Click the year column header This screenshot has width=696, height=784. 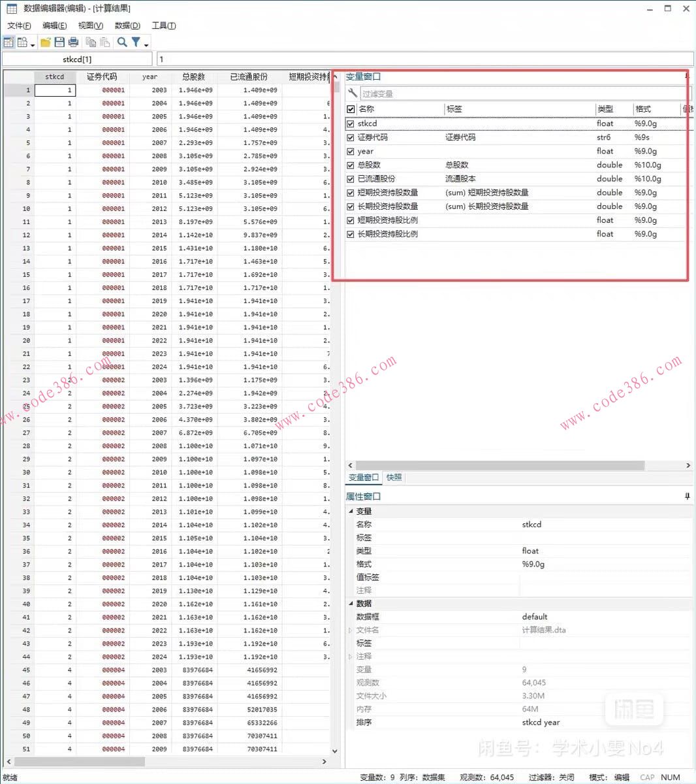coord(150,76)
